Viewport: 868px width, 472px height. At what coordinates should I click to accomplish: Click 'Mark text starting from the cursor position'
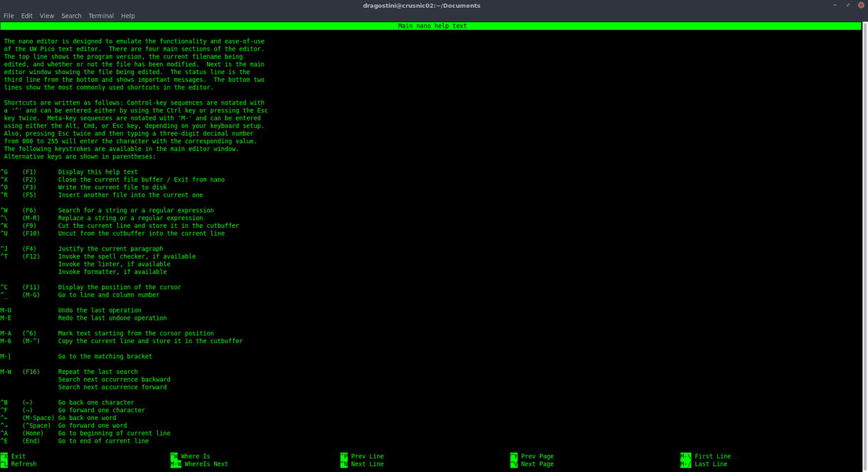tap(136, 334)
